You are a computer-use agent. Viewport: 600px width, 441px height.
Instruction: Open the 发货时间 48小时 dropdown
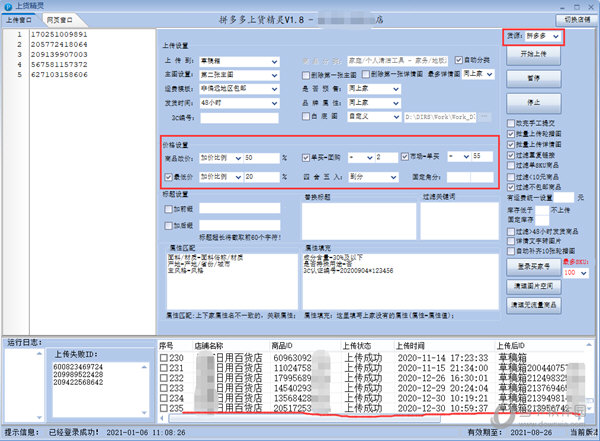274,103
